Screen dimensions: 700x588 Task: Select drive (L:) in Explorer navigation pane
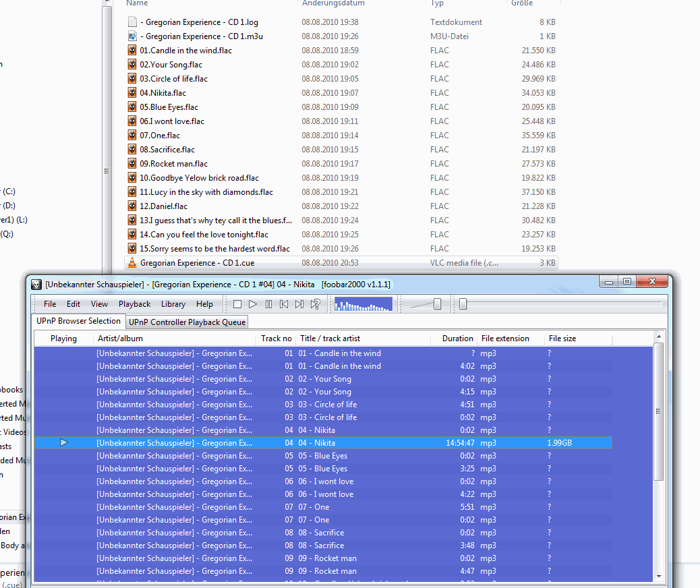click(x=13, y=220)
